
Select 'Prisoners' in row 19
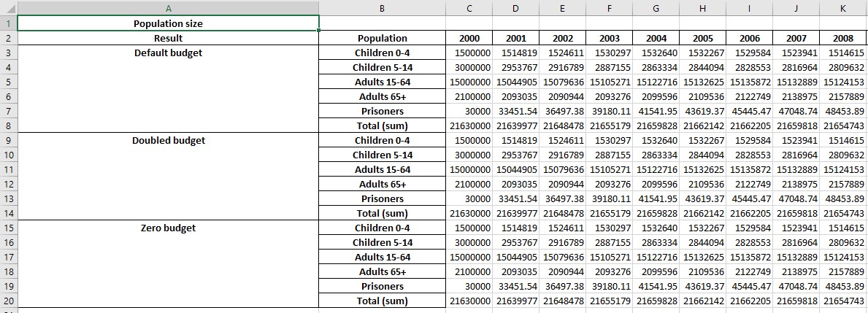(x=382, y=286)
